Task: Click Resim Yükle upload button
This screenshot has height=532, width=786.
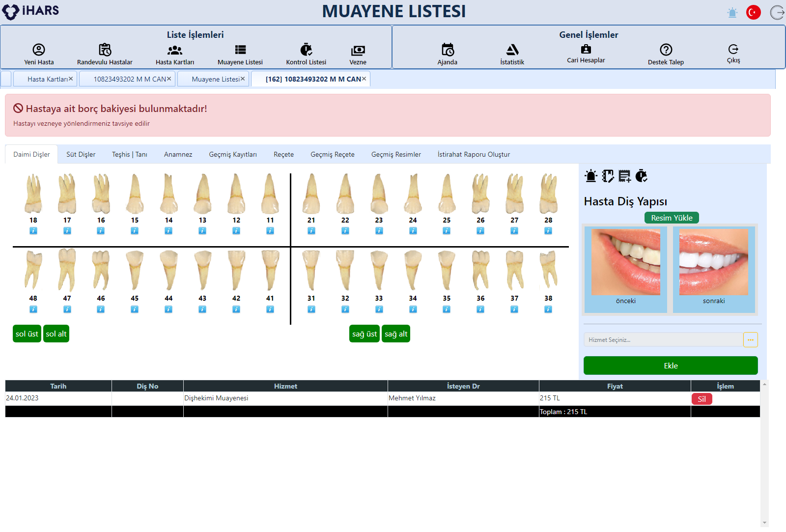Action: (x=672, y=218)
